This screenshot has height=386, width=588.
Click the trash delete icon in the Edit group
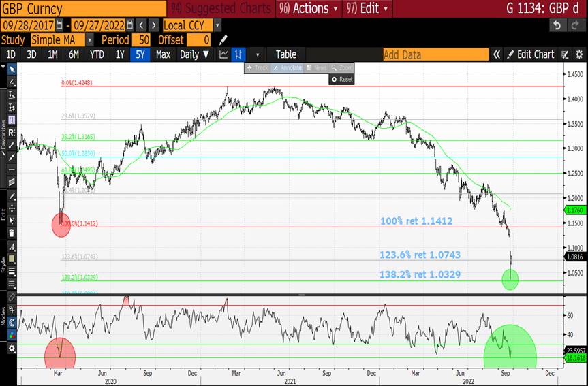[x=12, y=233]
